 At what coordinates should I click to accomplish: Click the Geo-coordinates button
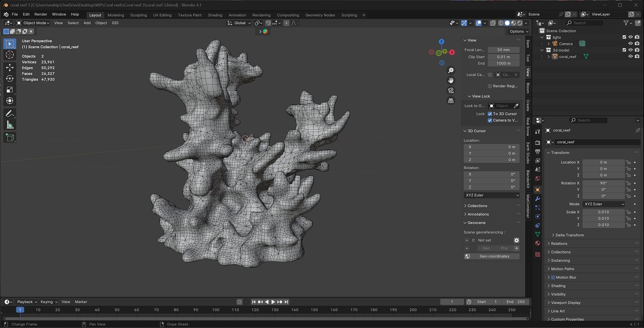click(x=492, y=256)
